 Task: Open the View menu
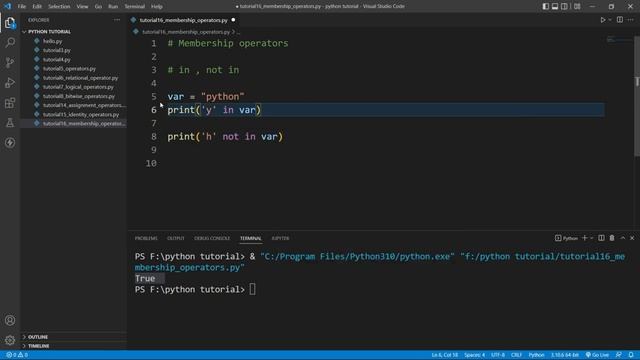pos(82,6)
